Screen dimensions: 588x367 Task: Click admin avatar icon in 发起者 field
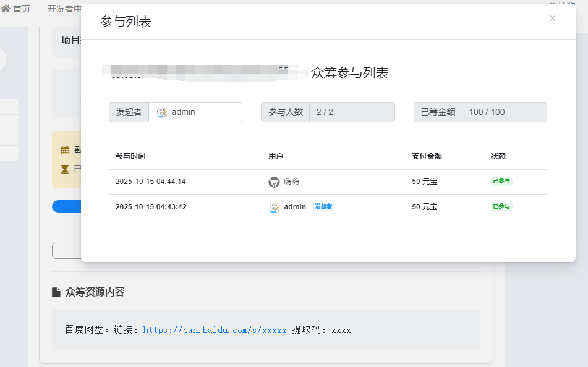(x=162, y=112)
